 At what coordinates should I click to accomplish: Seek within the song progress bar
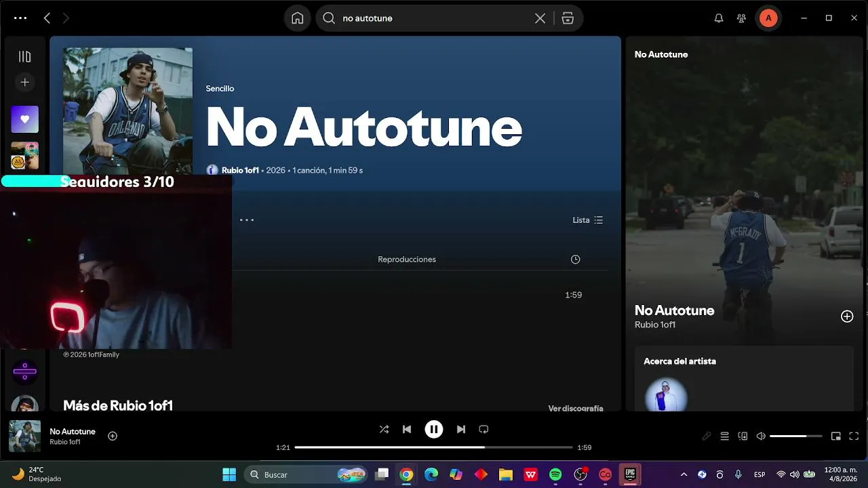[434, 447]
